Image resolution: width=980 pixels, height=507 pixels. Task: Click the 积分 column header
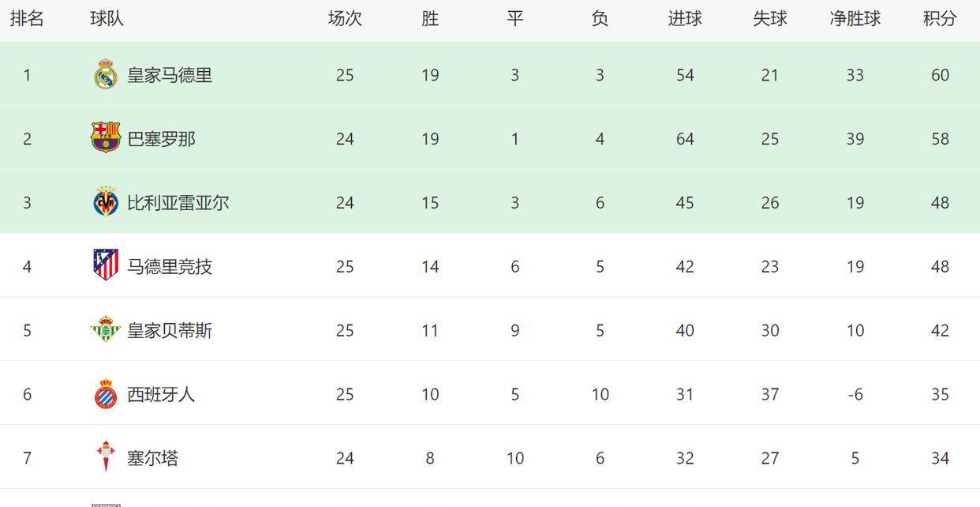point(940,19)
